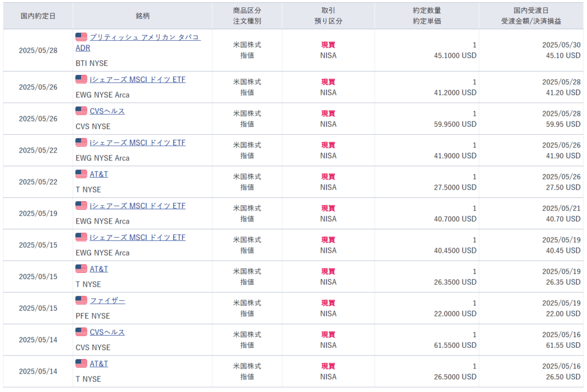Click the flag icon in the 61.5500 USD CVS row
The width and height of the screenshot is (587, 392).
(81, 332)
